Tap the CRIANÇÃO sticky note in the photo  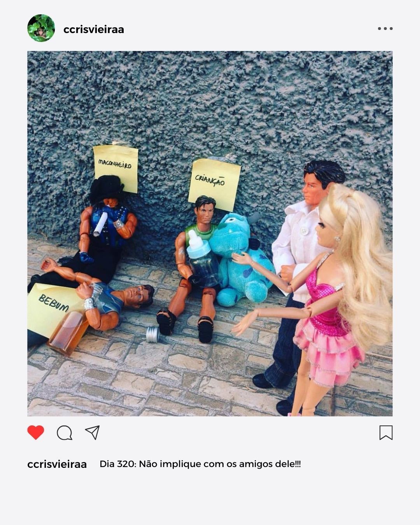[x=214, y=183]
